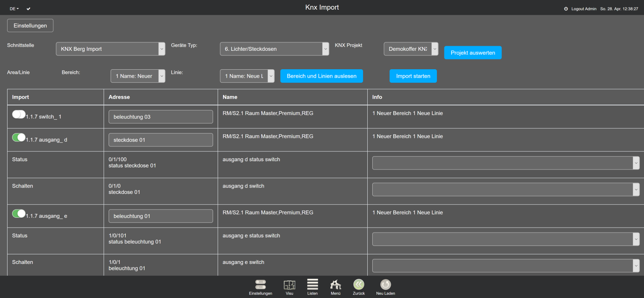This screenshot has width=644, height=298.
Task: Click the Logout power icon top right
Action: pyautogui.click(x=566, y=8)
